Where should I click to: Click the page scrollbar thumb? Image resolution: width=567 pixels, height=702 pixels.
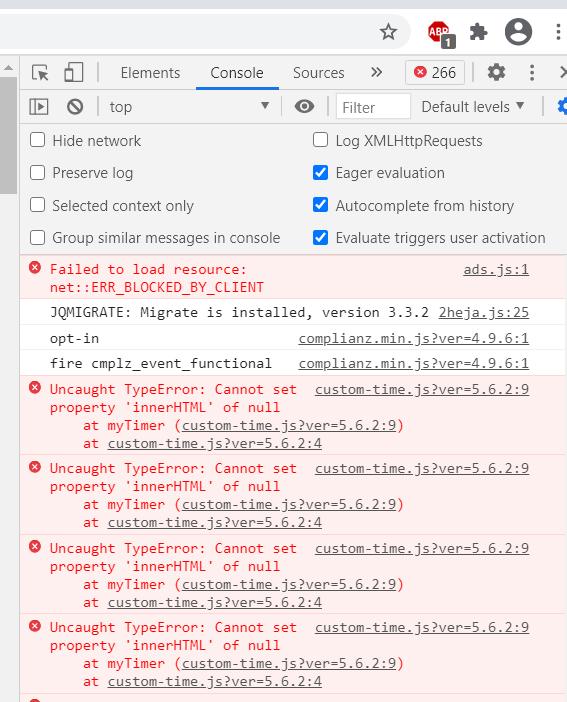point(8,135)
